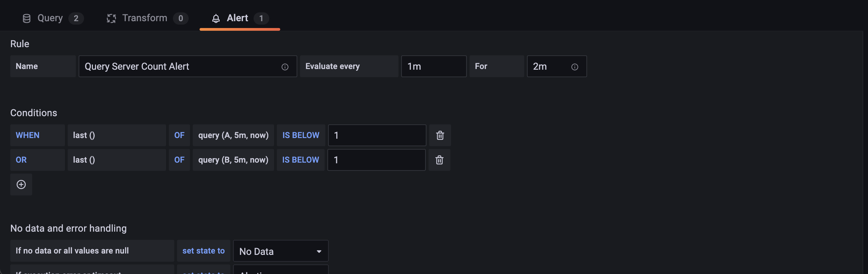Edit query (A, 5m, now) parameters
The width and height of the screenshot is (868, 274).
233,135
